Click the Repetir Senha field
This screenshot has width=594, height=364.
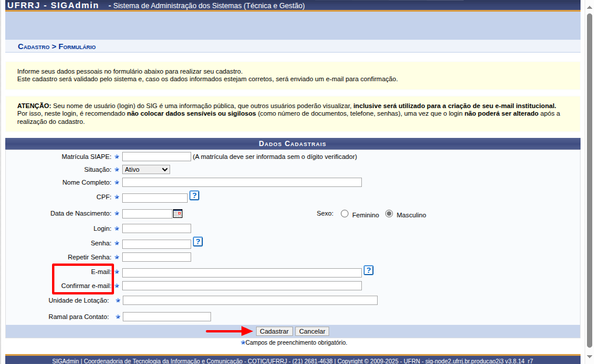click(x=157, y=257)
